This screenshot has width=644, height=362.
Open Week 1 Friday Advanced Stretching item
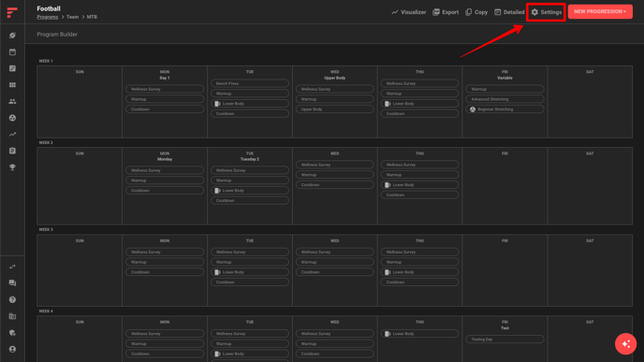point(505,99)
